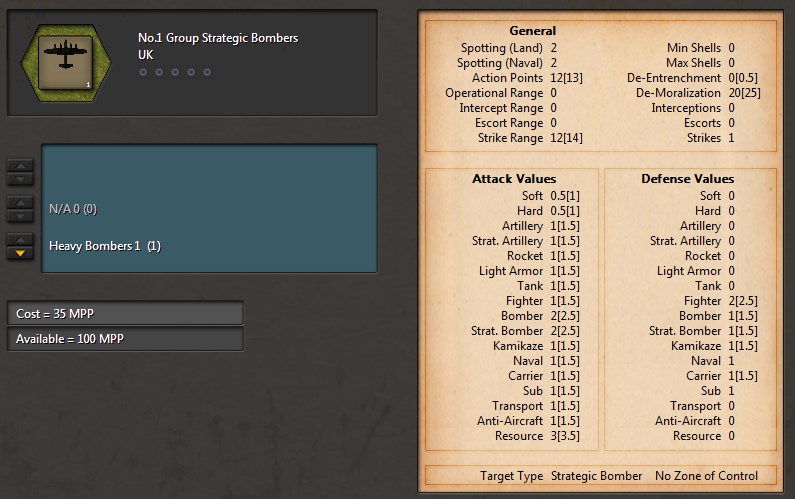The width and height of the screenshot is (795, 499).
Task: Click the Attack Values heading
Action: coord(514,179)
